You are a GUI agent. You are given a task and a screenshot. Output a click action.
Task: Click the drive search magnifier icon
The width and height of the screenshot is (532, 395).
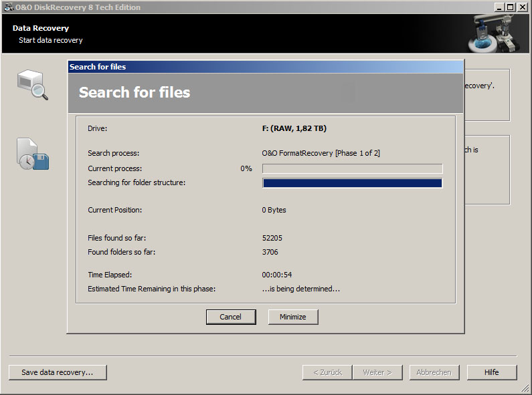tap(33, 85)
